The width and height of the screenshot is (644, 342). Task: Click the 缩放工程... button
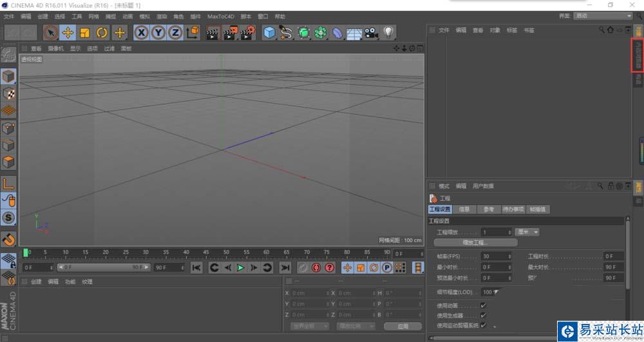[x=476, y=243]
